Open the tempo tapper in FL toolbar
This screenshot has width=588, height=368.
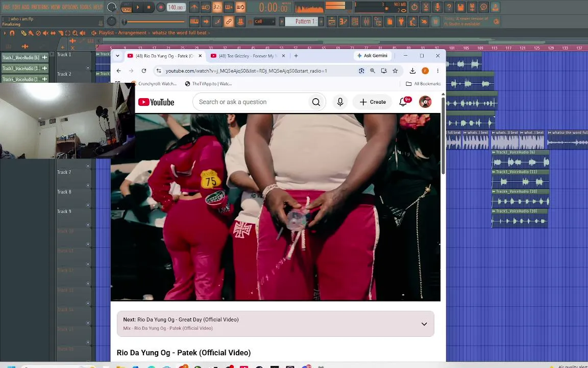412,22
